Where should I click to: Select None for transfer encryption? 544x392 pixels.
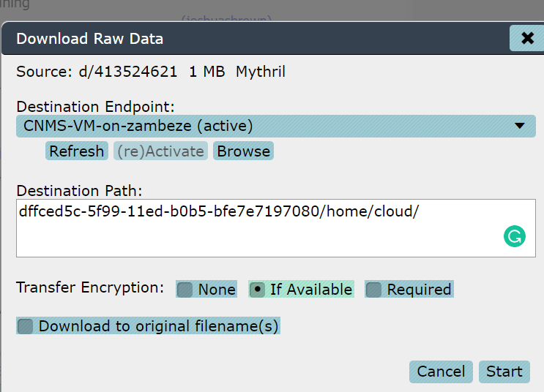(x=206, y=289)
